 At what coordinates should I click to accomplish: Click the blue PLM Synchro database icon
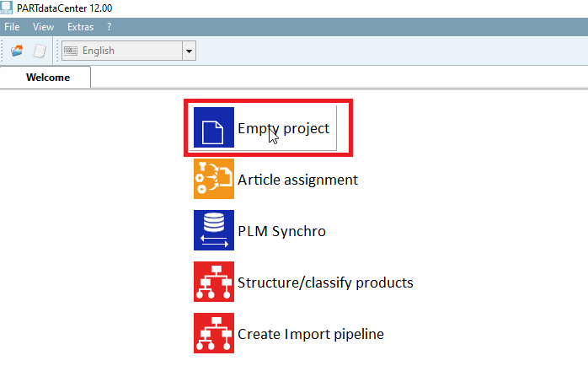tap(214, 230)
